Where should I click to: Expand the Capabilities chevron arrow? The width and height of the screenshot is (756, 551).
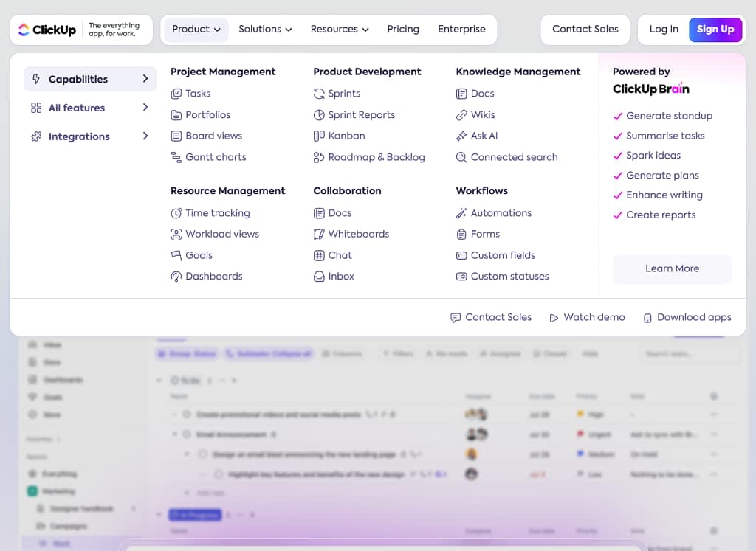point(145,78)
